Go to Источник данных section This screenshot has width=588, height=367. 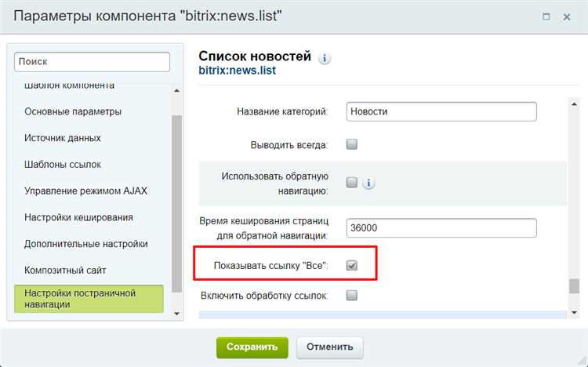(x=63, y=138)
